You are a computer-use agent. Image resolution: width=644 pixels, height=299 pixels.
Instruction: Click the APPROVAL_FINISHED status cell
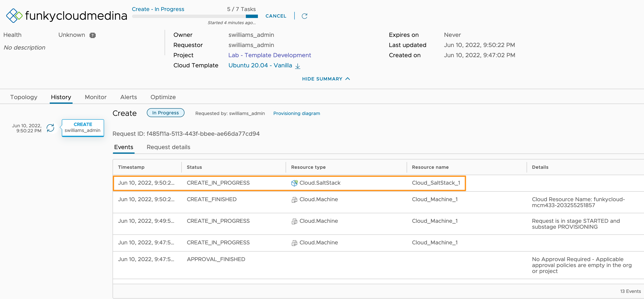click(216, 259)
